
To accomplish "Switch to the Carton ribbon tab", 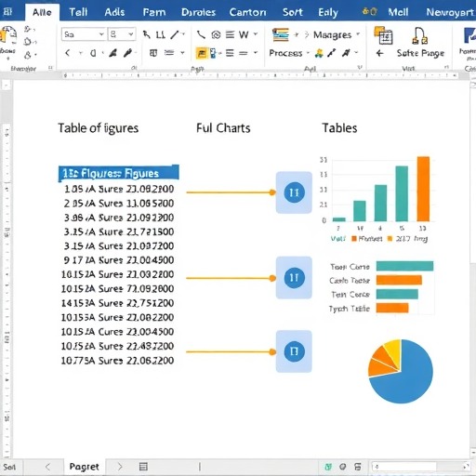I will click(247, 12).
